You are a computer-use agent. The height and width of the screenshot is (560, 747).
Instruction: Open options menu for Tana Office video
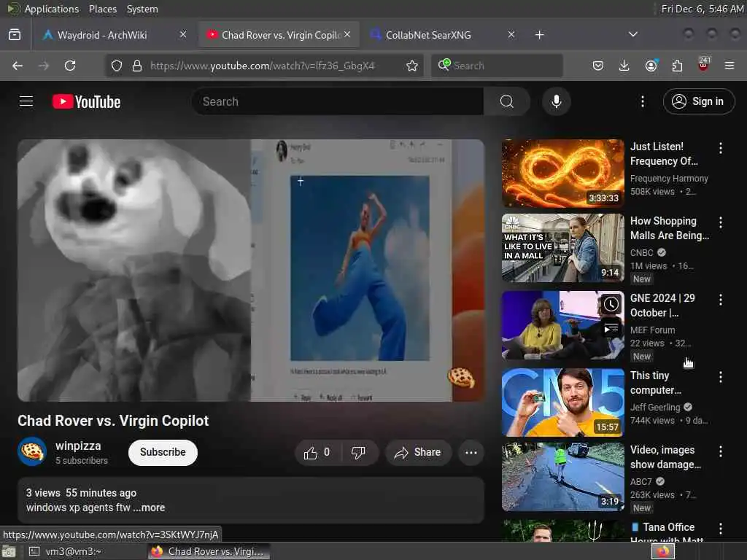[720, 529]
